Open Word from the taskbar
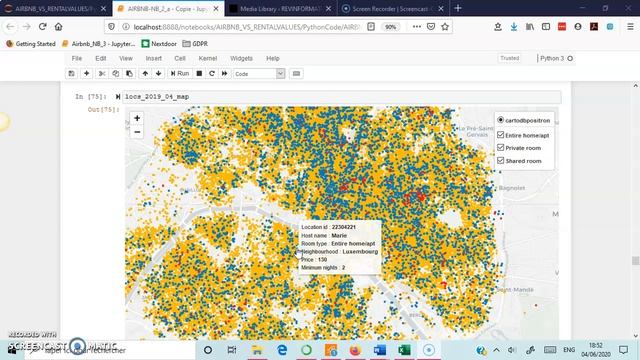This screenshot has height=360, width=640. click(x=380, y=350)
